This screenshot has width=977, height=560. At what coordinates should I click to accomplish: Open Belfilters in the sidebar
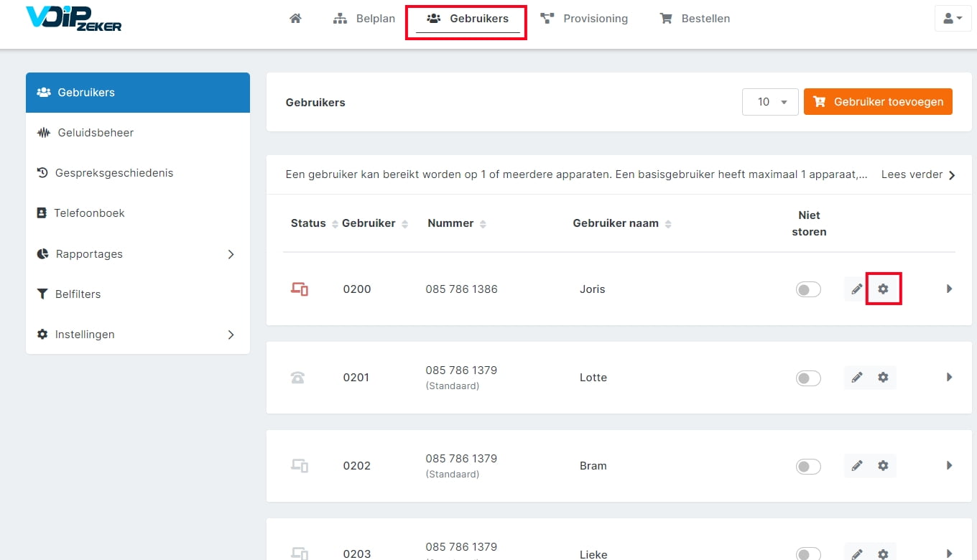(138, 294)
